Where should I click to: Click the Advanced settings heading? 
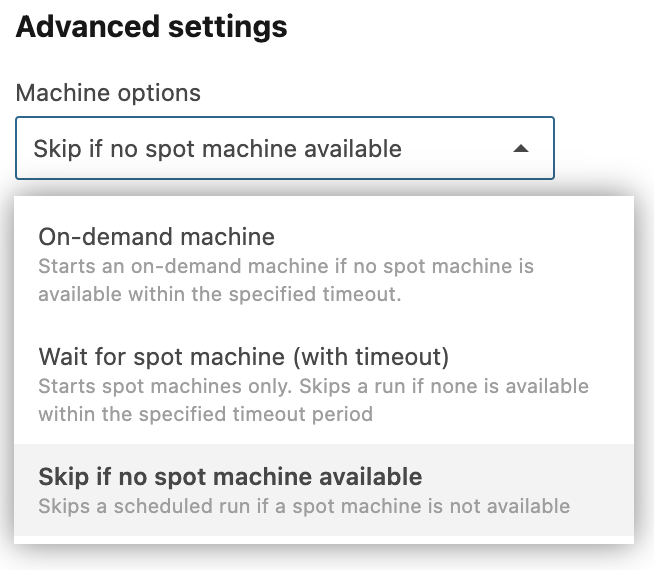point(151,27)
